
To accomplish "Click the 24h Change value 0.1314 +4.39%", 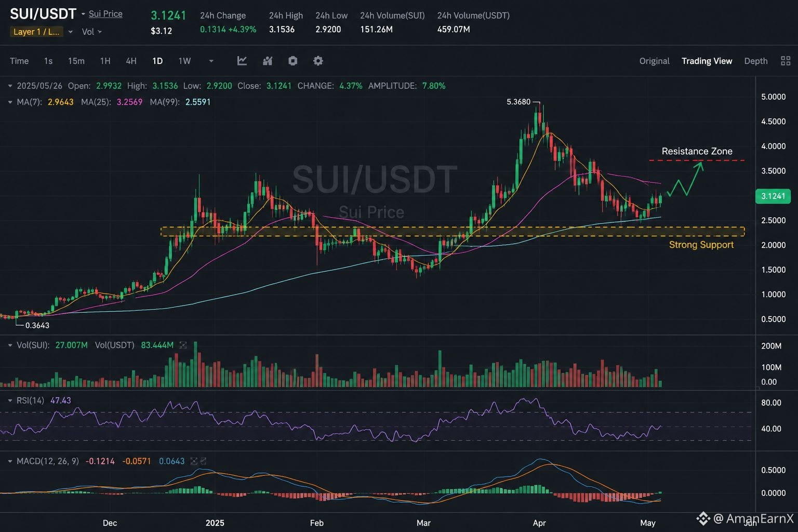I will 228,30.
